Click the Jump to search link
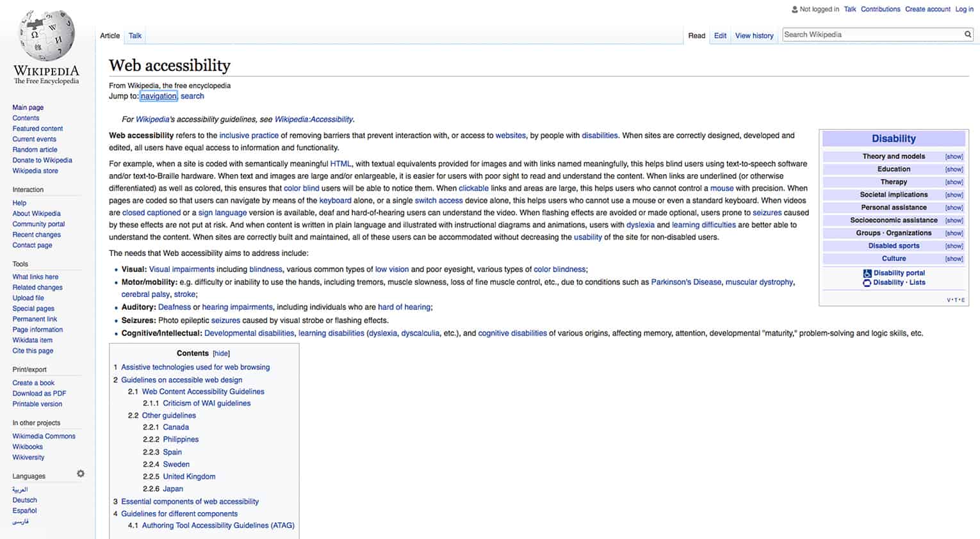Image resolution: width=980 pixels, height=539 pixels. click(x=192, y=96)
